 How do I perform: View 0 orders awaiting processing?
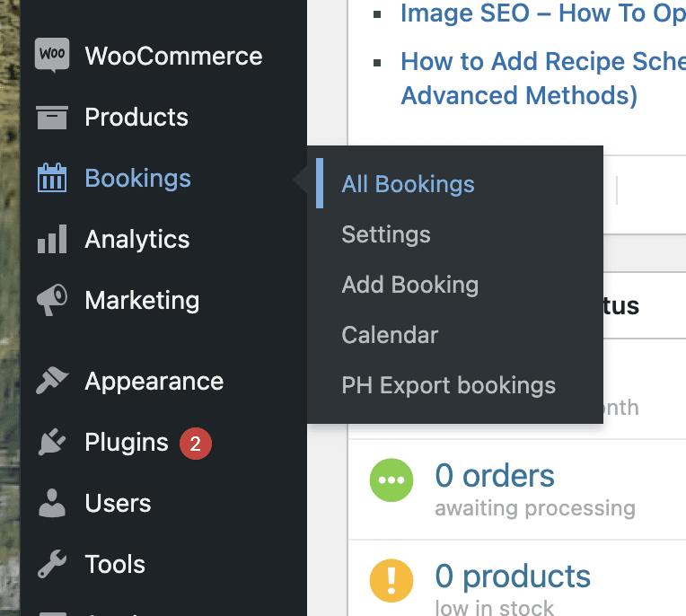pyautogui.click(x=495, y=476)
